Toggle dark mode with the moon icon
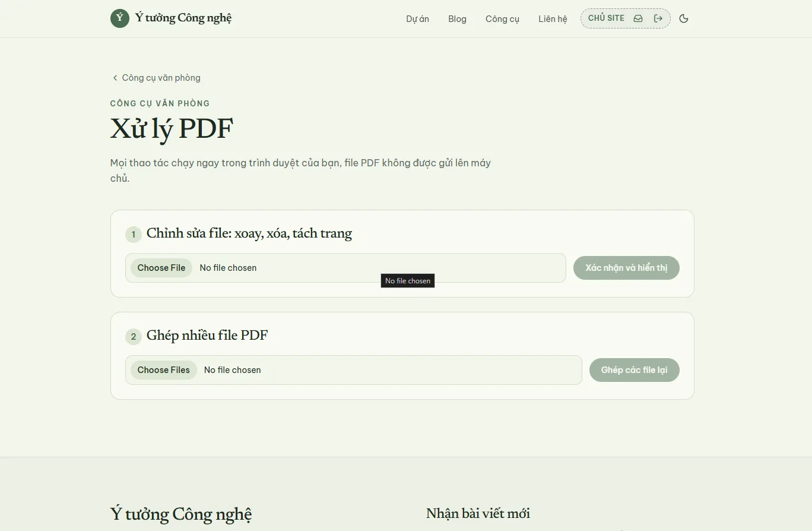 (684, 18)
